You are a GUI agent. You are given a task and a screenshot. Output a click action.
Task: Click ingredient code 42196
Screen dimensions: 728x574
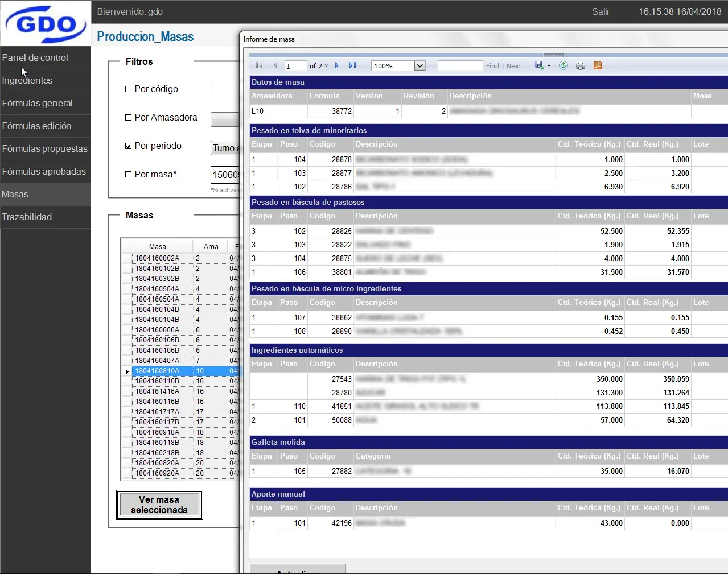342,523
